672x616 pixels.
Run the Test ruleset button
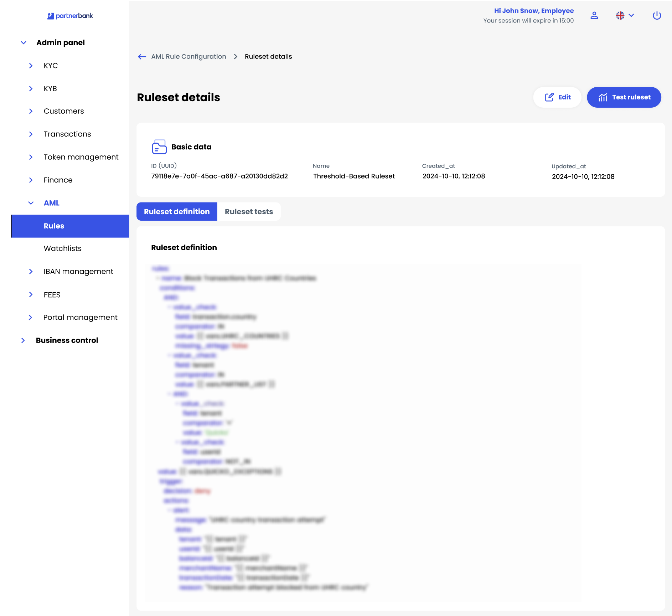point(624,97)
